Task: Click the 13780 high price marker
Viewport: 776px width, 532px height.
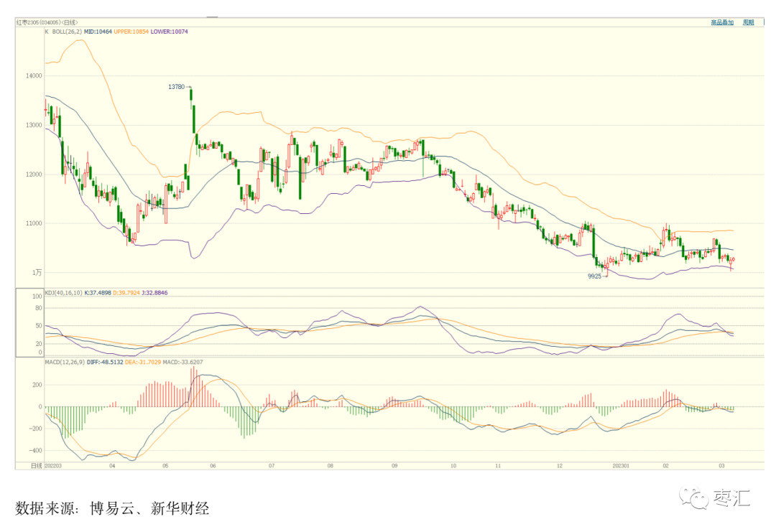Action: 176,87
